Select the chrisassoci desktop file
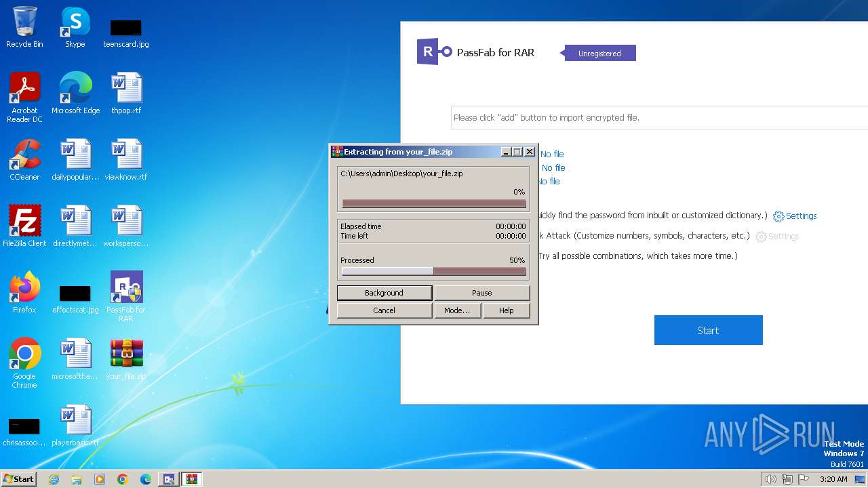The height and width of the screenshot is (488, 868). tap(24, 432)
